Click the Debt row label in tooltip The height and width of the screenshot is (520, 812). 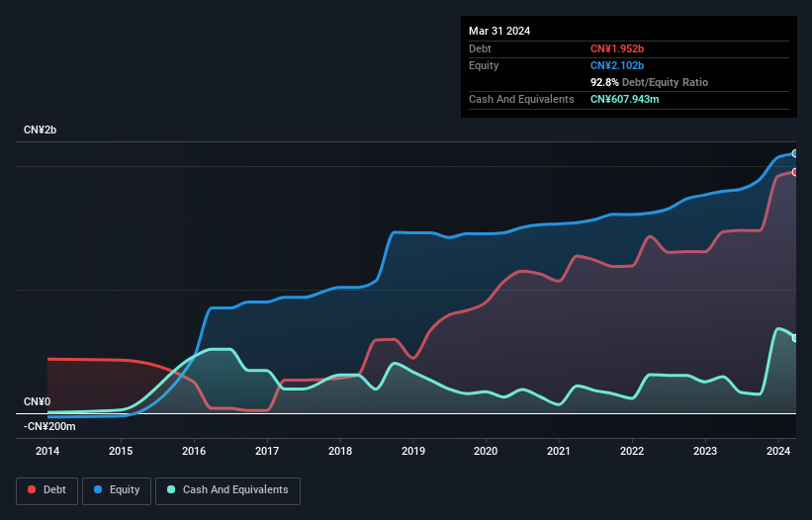pos(480,48)
